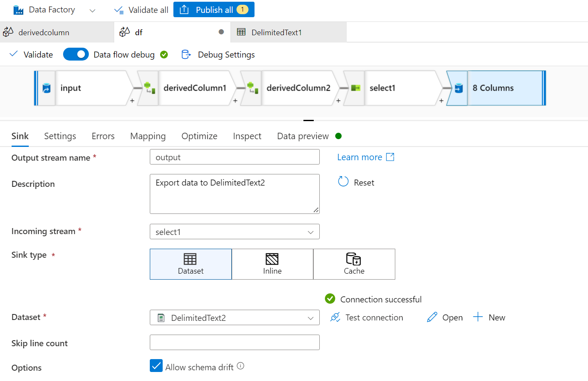Screen dimensions: 588x381
Task: Select the input source node
Action: click(x=84, y=88)
